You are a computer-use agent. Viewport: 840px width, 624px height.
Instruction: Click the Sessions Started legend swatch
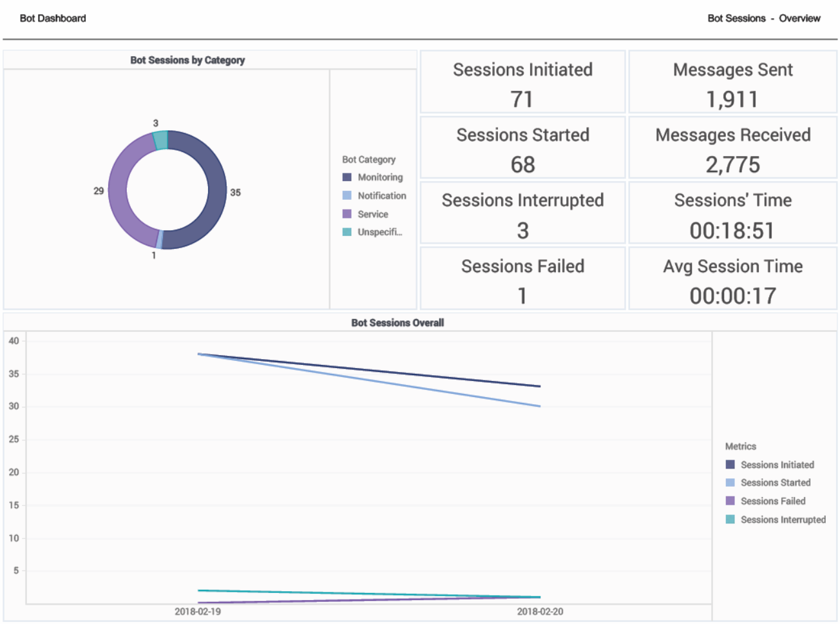[x=730, y=483]
